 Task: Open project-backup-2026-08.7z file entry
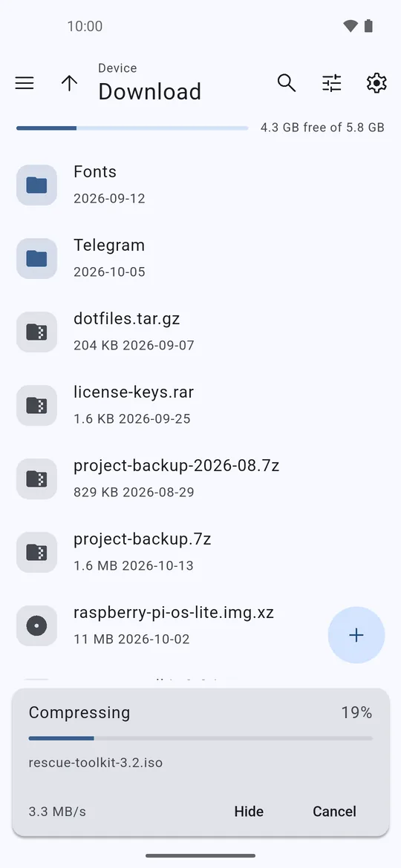(x=200, y=479)
